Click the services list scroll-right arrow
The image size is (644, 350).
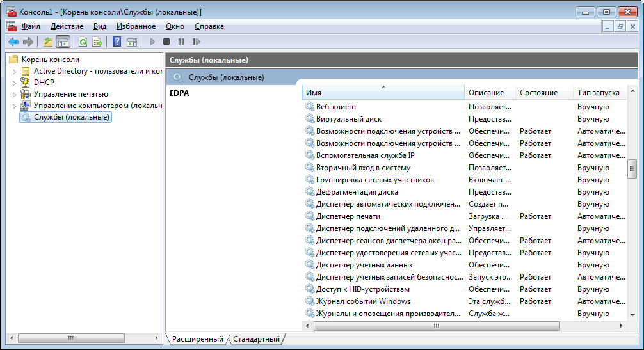point(622,326)
